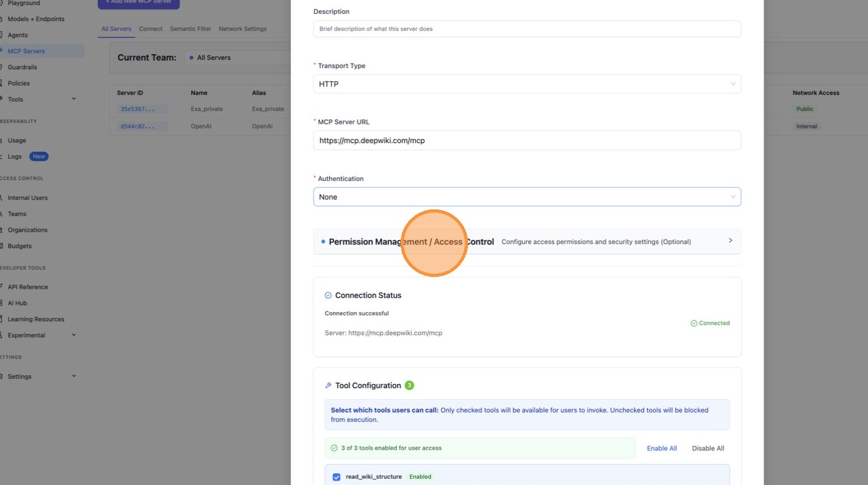The height and width of the screenshot is (485, 868).
Task: Click the MCP Server URL field
Action: click(527, 140)
